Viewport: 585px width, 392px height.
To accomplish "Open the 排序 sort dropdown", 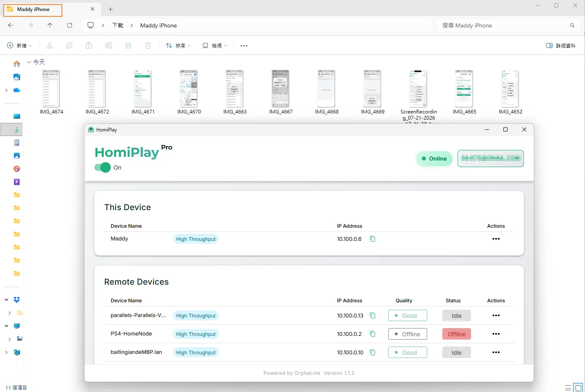I will pyautogui.click(x=178, y=45).
